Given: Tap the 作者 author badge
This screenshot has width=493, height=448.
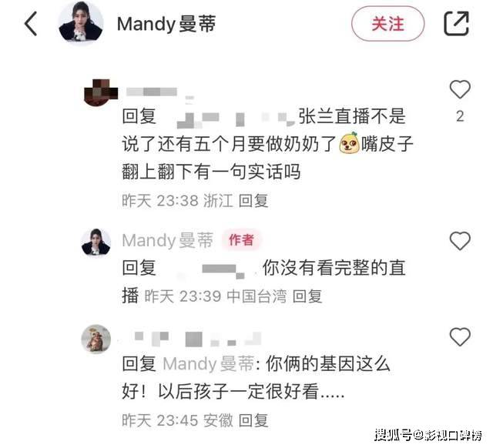Looking at the screenshot, I should pos(241,240).
